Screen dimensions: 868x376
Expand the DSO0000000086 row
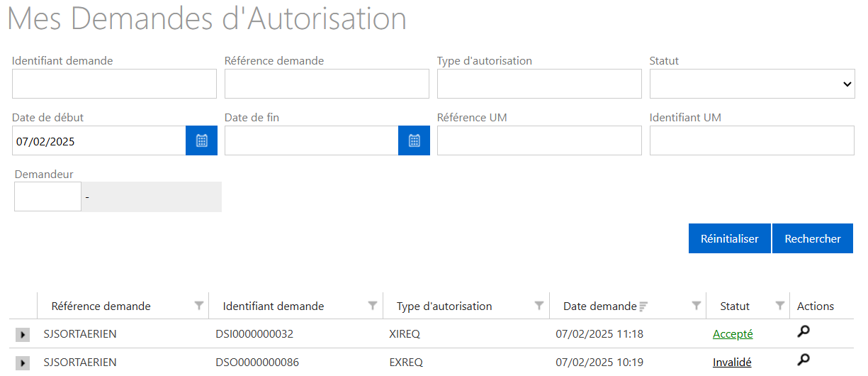[23, 363]
